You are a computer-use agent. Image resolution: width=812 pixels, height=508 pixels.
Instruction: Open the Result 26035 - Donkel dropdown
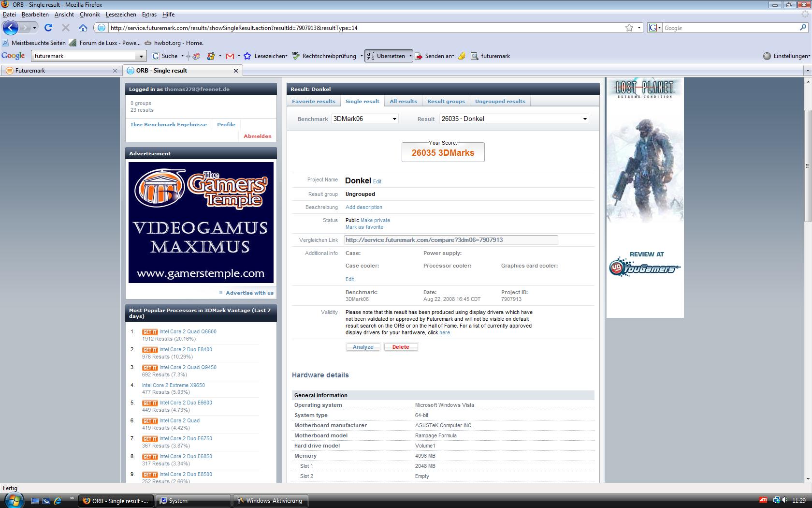(514, 119)
